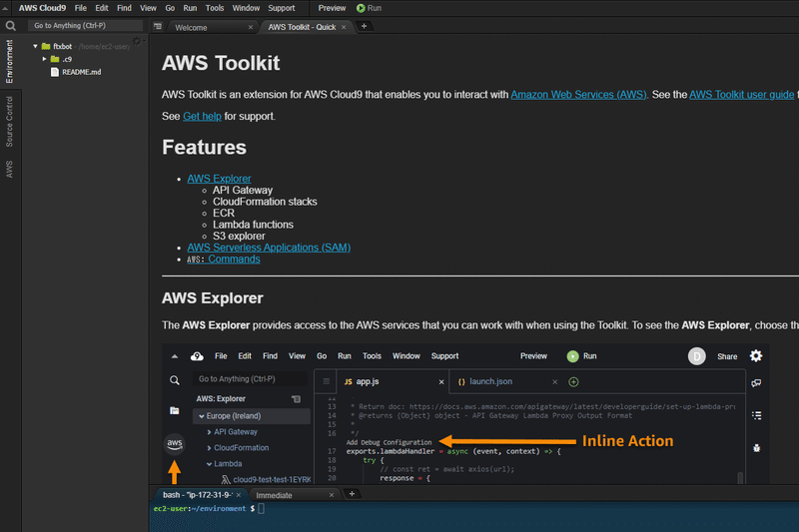The image size is (799, 532).
Task: Open the Tools menu
Action: coord(215,8)
